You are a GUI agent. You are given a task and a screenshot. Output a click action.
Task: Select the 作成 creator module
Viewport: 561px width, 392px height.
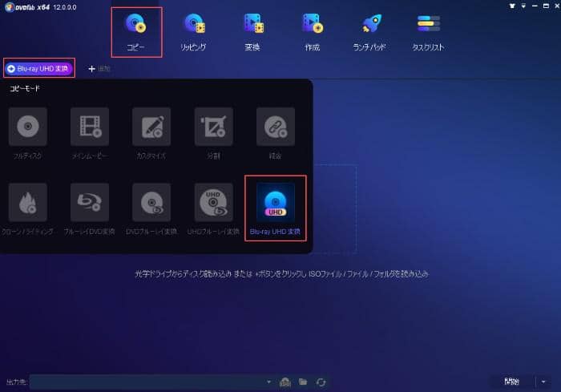point(313,32)
